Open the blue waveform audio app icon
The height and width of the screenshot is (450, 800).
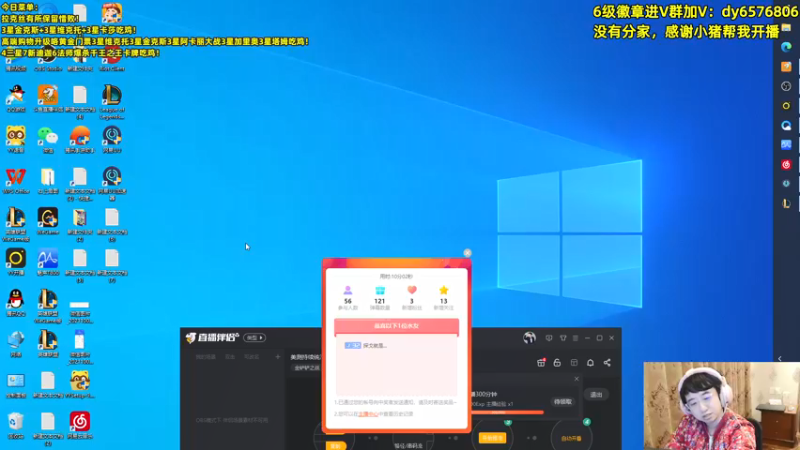[x=48, y=262]
